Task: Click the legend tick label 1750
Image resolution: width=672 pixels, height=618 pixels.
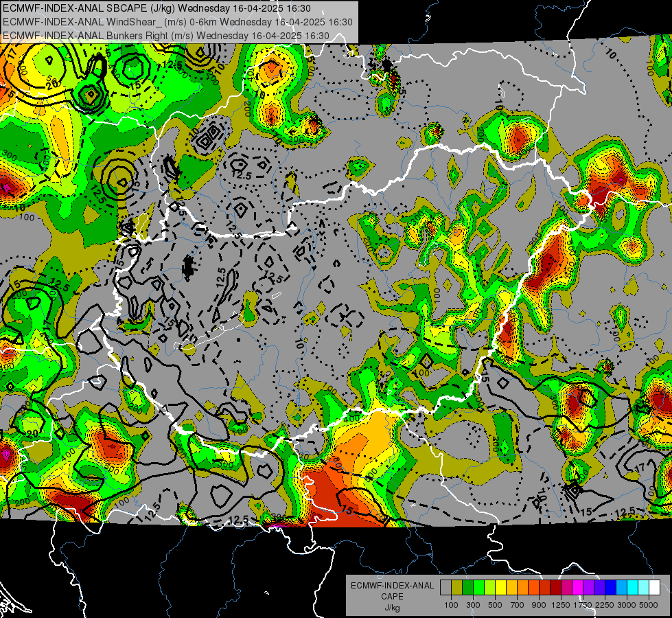Action: (x=583, y=605)
